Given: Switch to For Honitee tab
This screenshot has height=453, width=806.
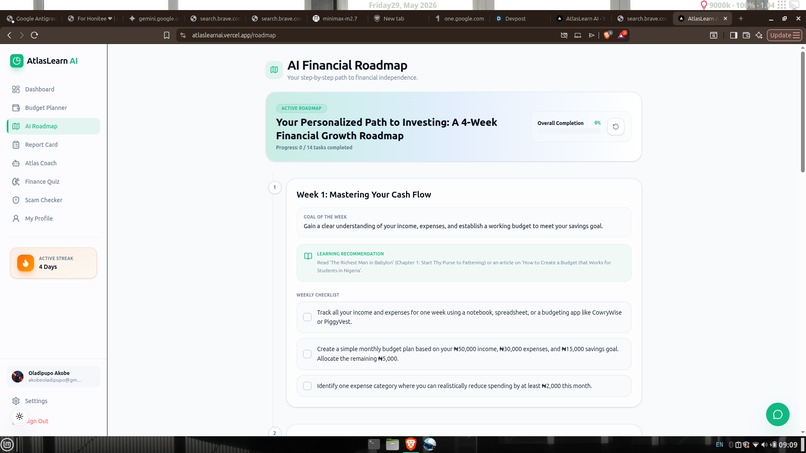Looking at the screenshot, I should [x=91, y=19].
